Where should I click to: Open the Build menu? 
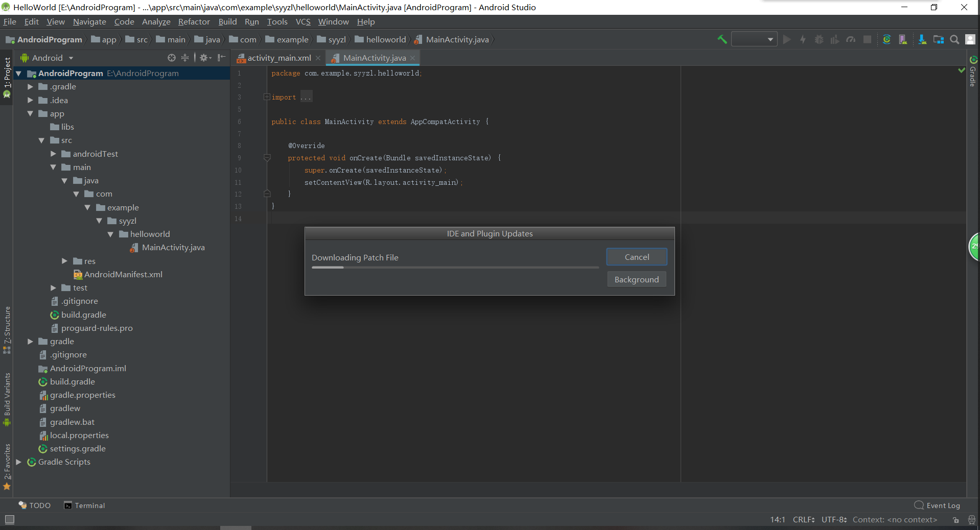(227, 21)
